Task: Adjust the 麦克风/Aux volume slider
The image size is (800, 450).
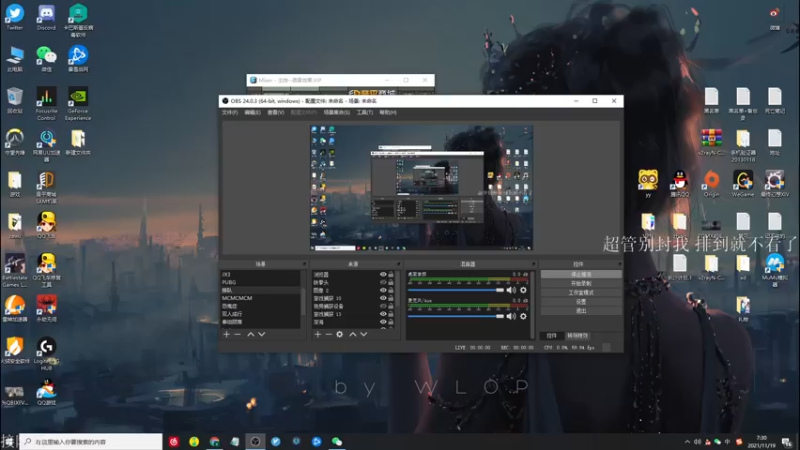Action: [456, 316]
